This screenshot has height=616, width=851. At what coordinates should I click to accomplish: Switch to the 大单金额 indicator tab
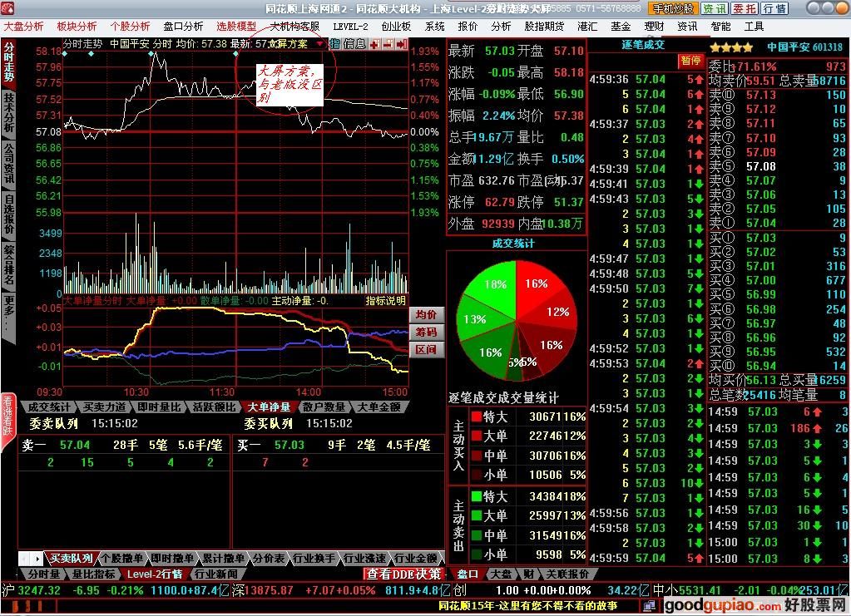pyautogui.click(x=378, y=407)
